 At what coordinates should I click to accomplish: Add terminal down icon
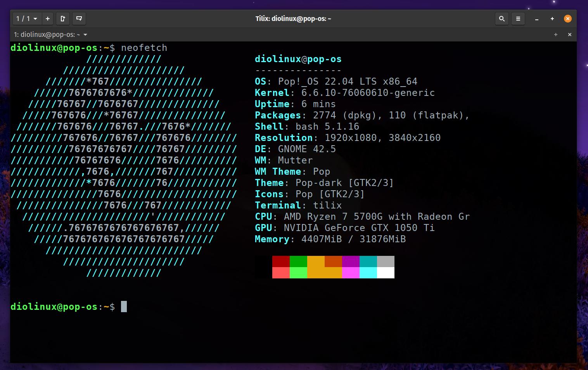tap(79, 19)
